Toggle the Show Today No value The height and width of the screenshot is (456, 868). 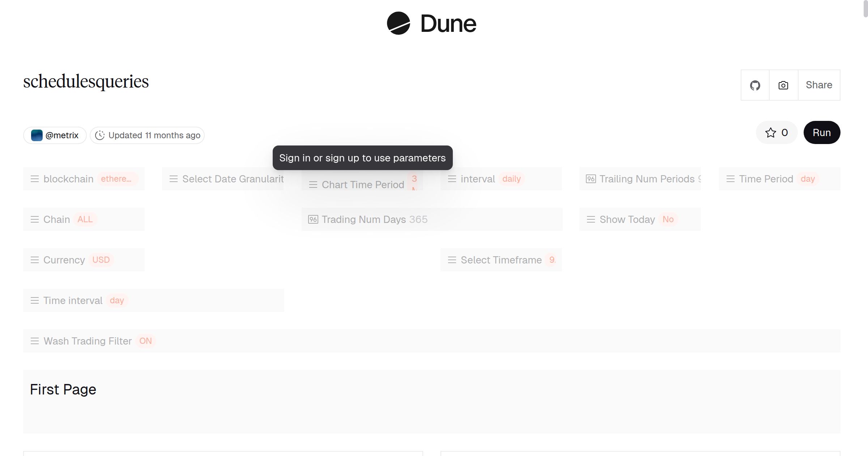[x=668, y=219]
